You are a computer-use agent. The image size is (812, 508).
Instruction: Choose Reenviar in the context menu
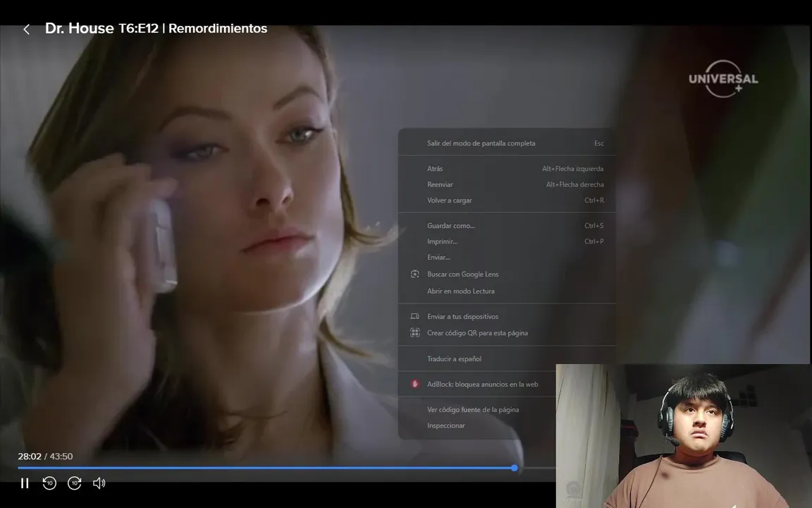[507, 185]
